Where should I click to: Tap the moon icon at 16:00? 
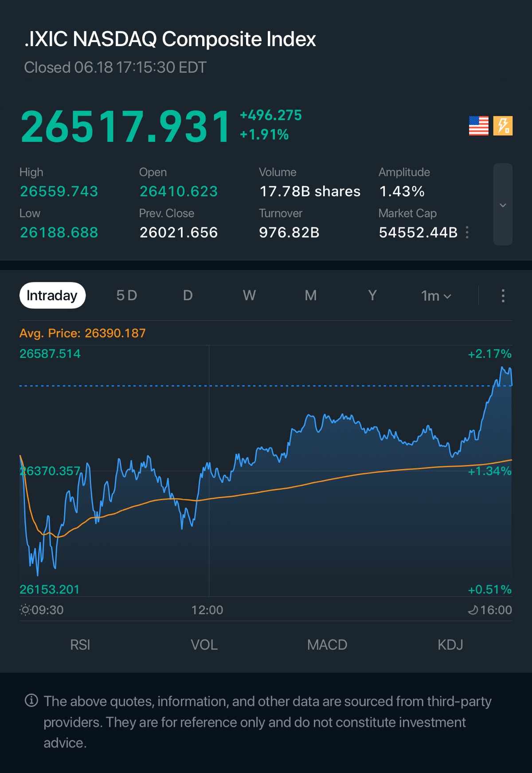click(x=473, y=610)
